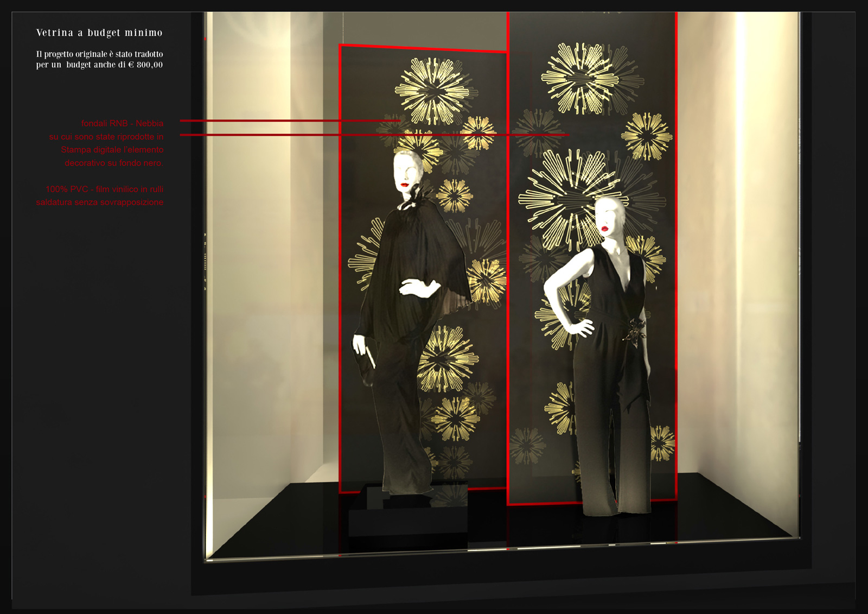Select the upper red callout line

[288, 121]
